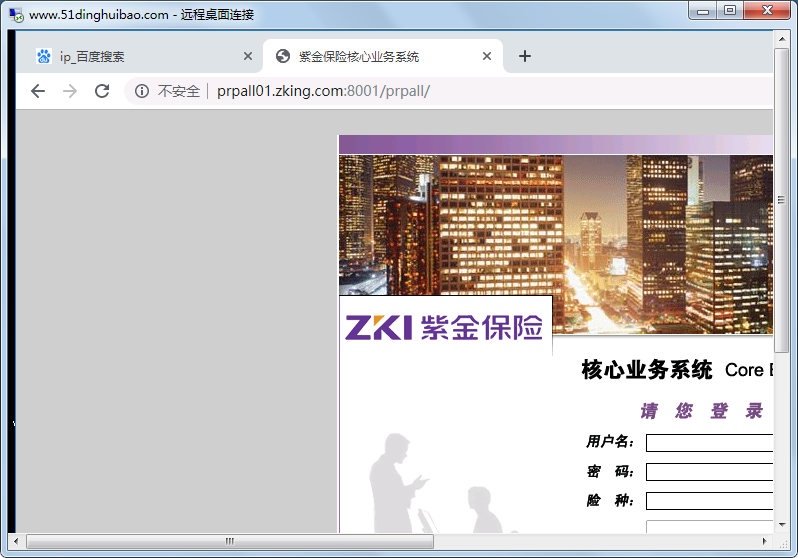Click the remote desktop icon in title bar
Screen dimensions: 798x558
(16, 15)
